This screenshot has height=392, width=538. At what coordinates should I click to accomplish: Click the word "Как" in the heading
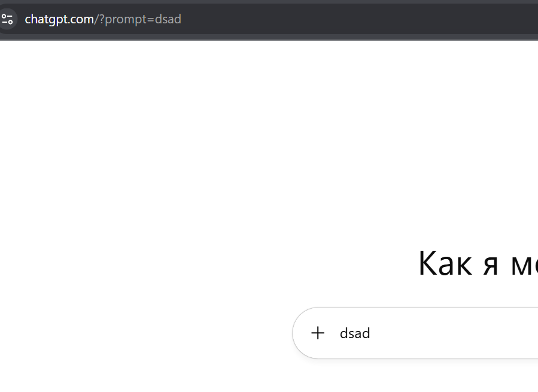pos(445,262)
